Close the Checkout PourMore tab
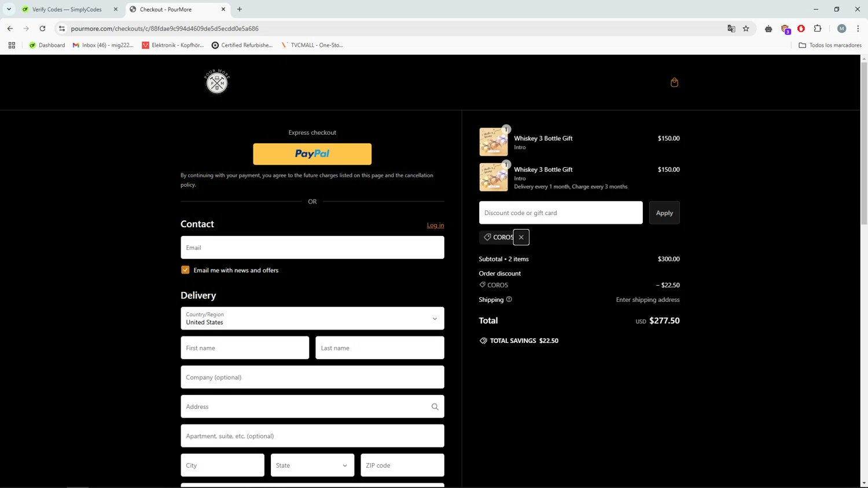868x488 pixels. [223, 9]
